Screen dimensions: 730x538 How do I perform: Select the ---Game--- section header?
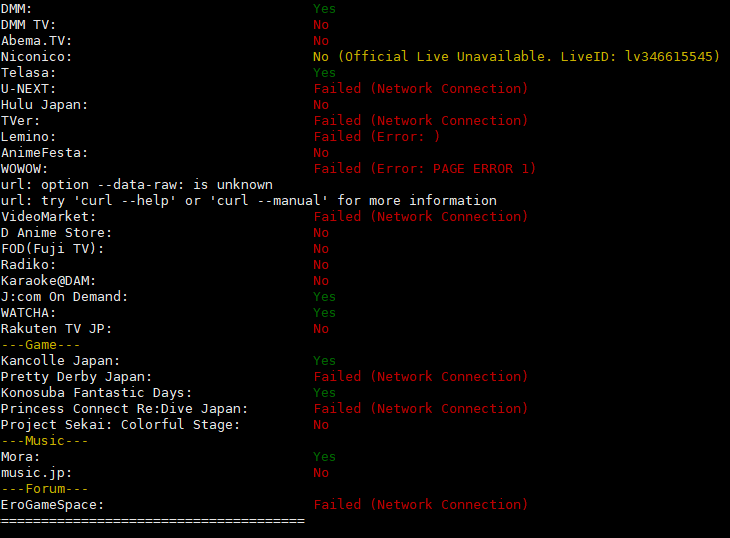pos(41,345)
